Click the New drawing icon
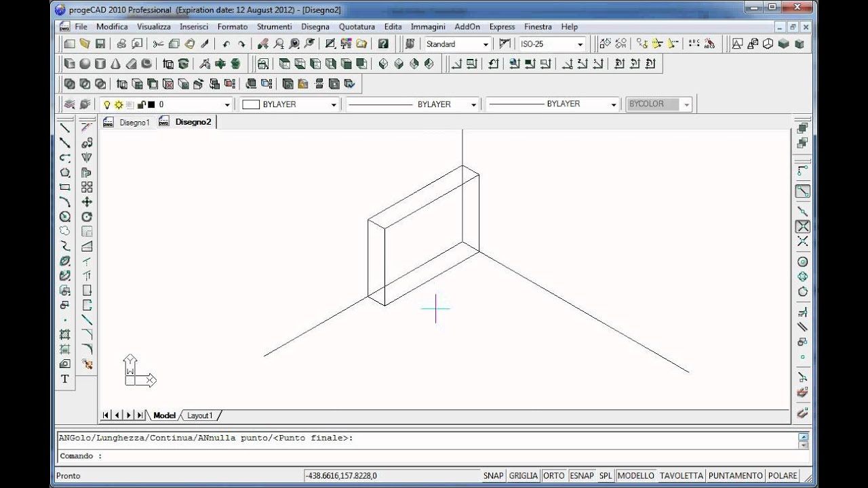The height and width of the screenshot is (488, 868). point(69,44)
